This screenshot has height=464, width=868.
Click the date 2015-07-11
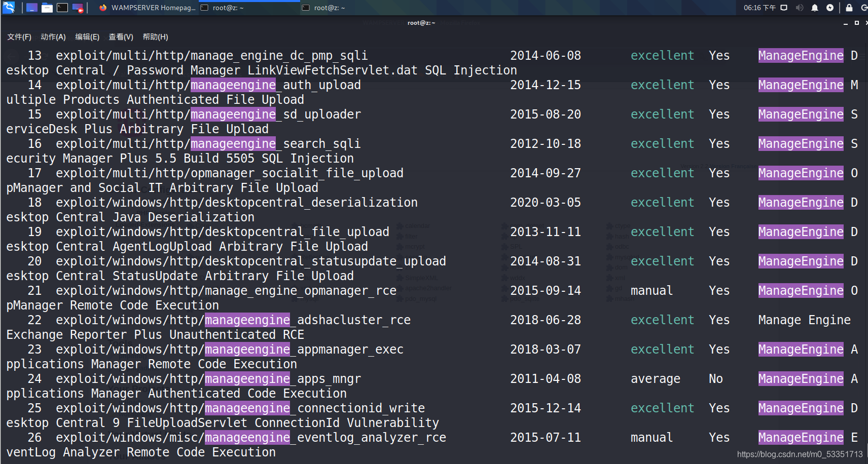546,437
